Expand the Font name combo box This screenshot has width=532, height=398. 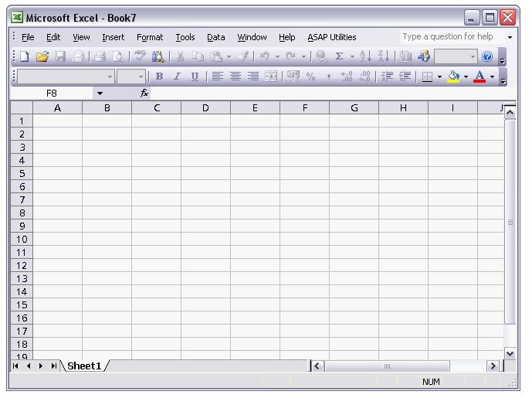tap(110, 77)
